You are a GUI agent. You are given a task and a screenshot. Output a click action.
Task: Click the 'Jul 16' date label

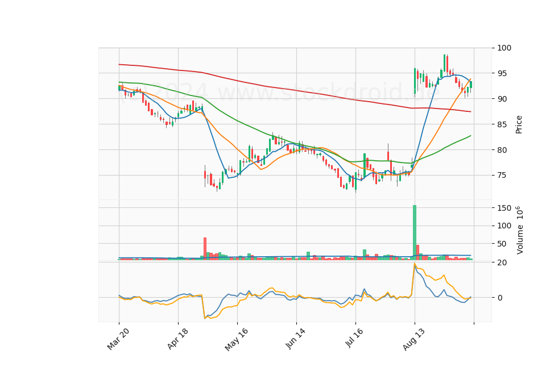point(354,337)
